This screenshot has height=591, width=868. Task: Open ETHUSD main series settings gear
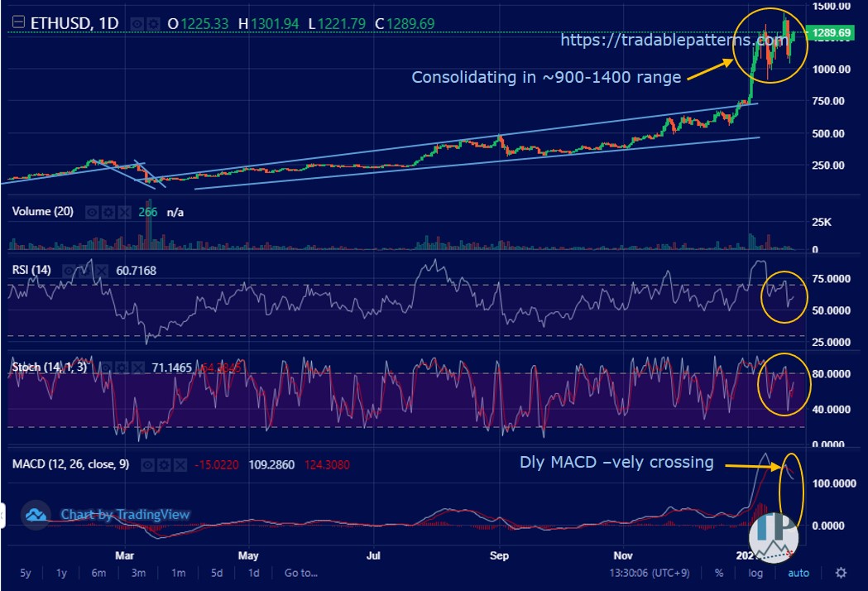tap(152, 24)
